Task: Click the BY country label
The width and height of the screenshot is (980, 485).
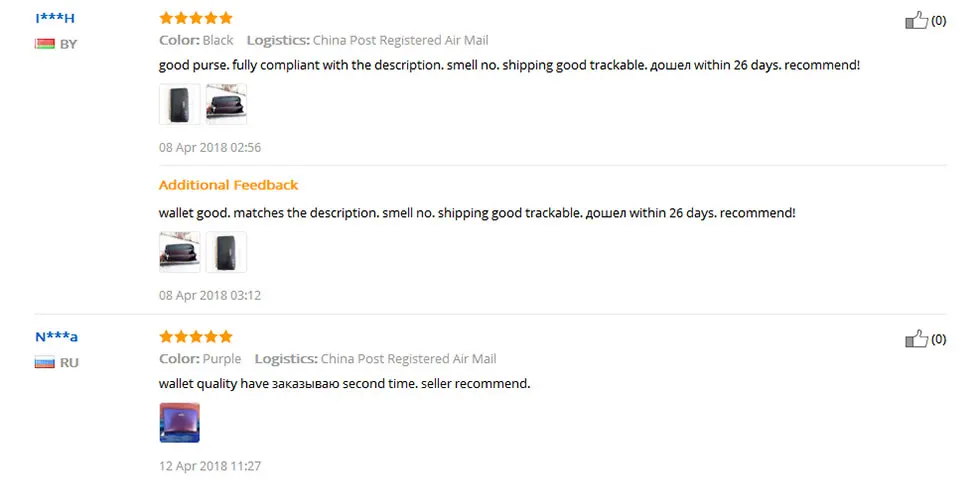Action: [68, 44]
